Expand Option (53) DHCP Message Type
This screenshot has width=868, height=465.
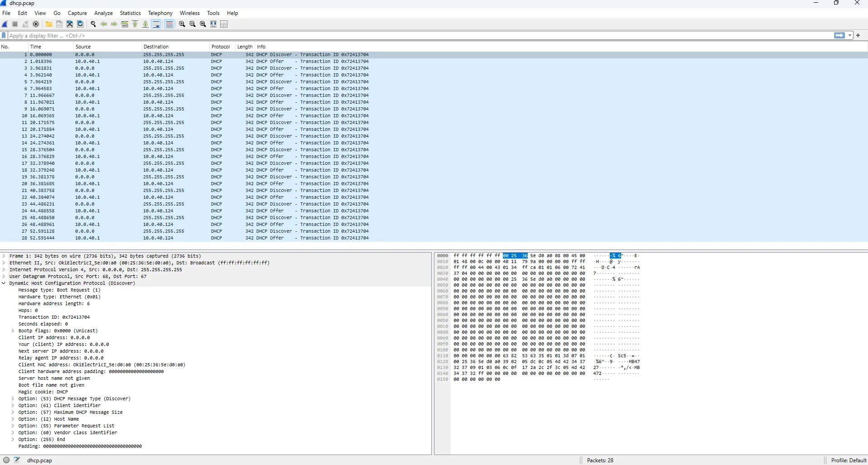click(x=13, y=398)
